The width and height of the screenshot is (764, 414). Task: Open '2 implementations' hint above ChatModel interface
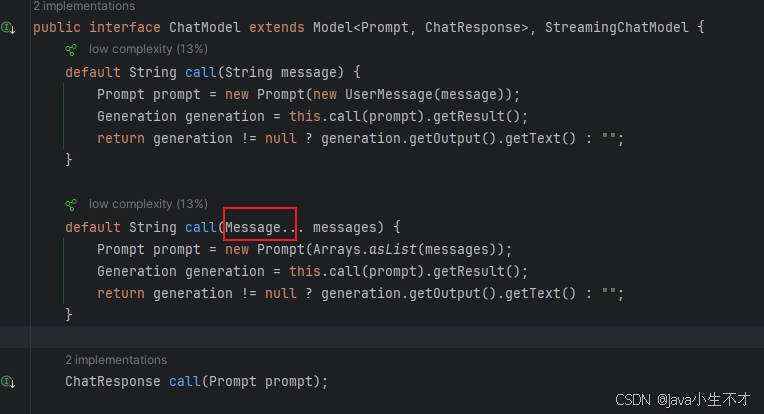coord(84,6)
